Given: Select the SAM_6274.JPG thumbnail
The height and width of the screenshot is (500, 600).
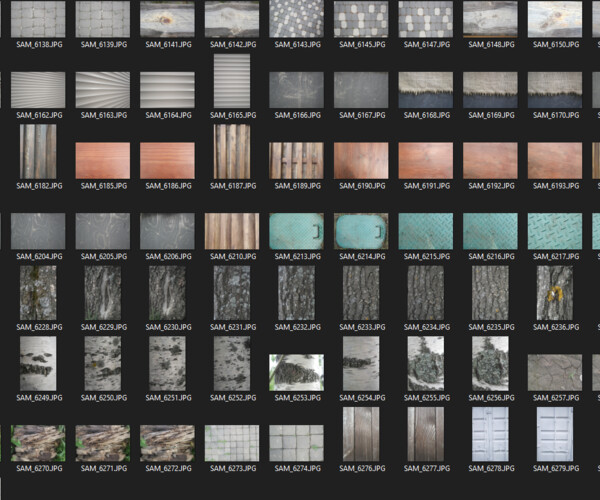Looking at the screenshot, I should (297, 443).
